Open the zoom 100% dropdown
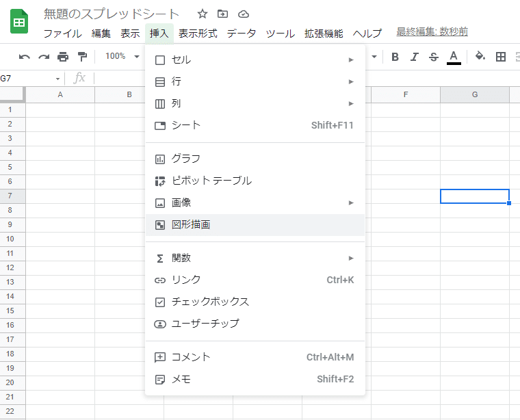Image resolution: width=520 pixels, height=420 pixels. [x=122, y=56]
